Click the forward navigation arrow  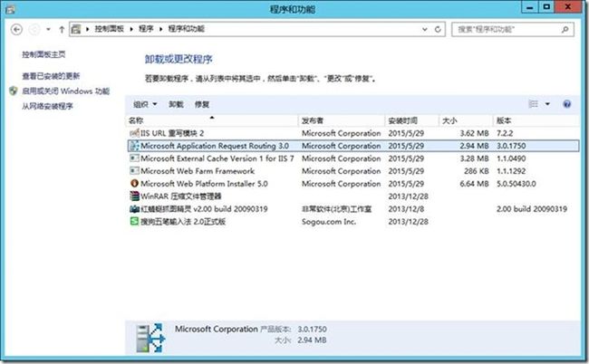click(34, 29)
